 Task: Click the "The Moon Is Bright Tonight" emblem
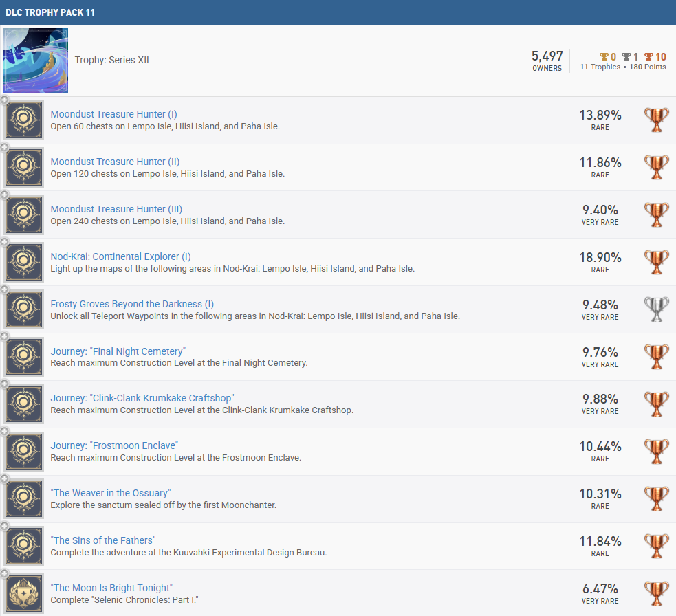24,593
